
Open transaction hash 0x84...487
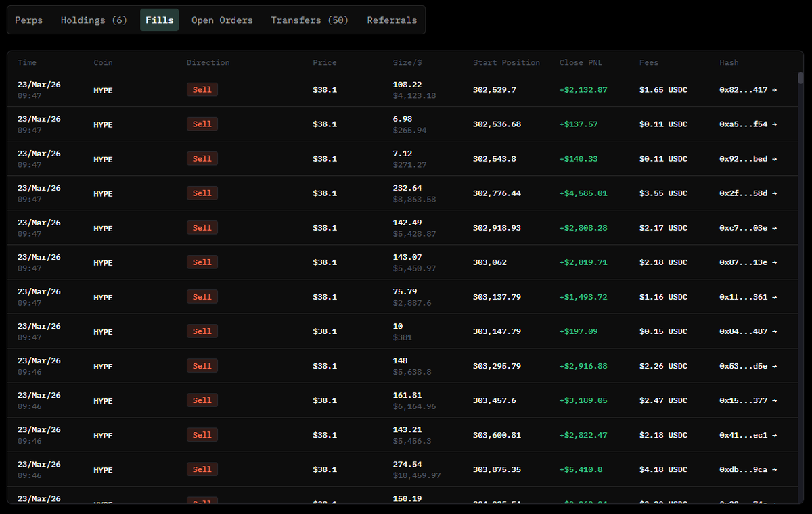coord(748,331)
